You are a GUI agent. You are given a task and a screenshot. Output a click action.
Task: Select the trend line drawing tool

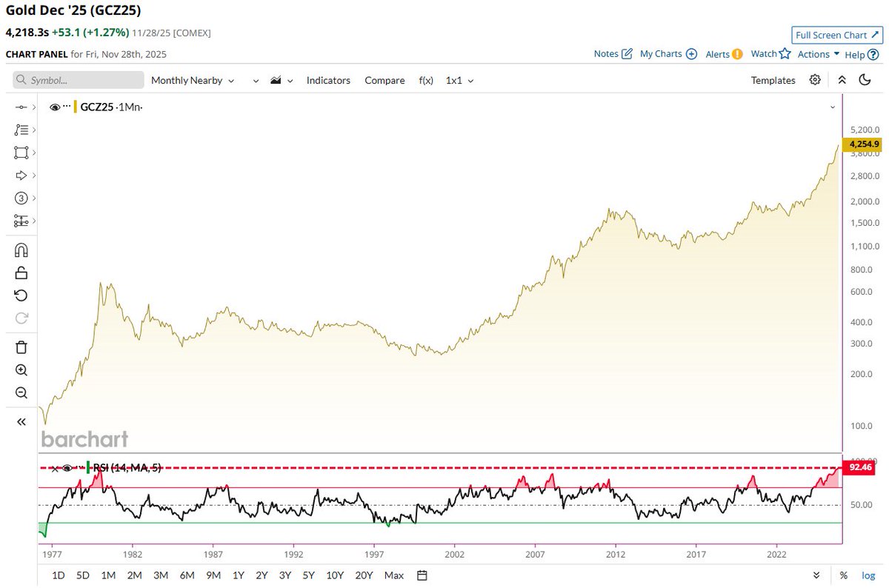pyautogui.click(x=21, y=107)
